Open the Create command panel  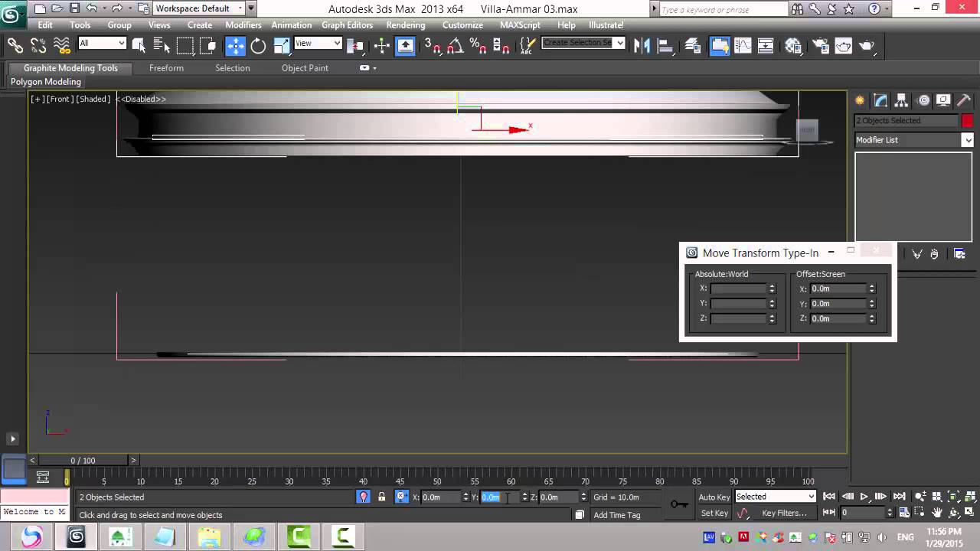pos(860,100)
